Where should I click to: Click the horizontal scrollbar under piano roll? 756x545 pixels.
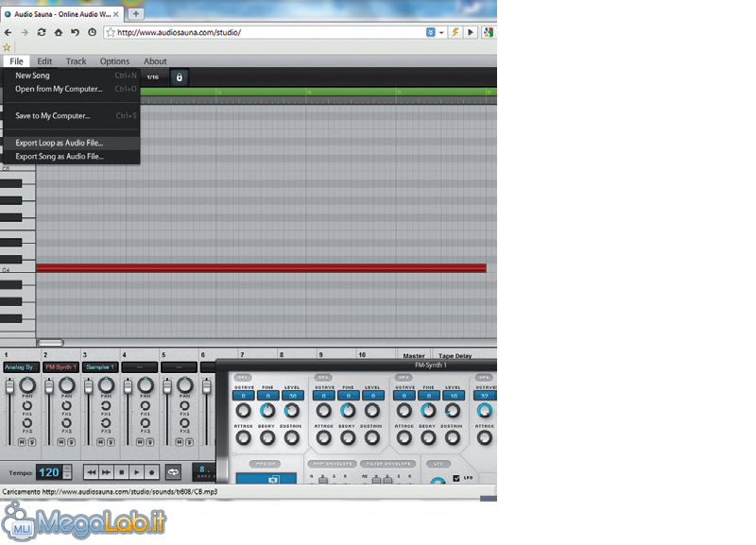point(51,343)
